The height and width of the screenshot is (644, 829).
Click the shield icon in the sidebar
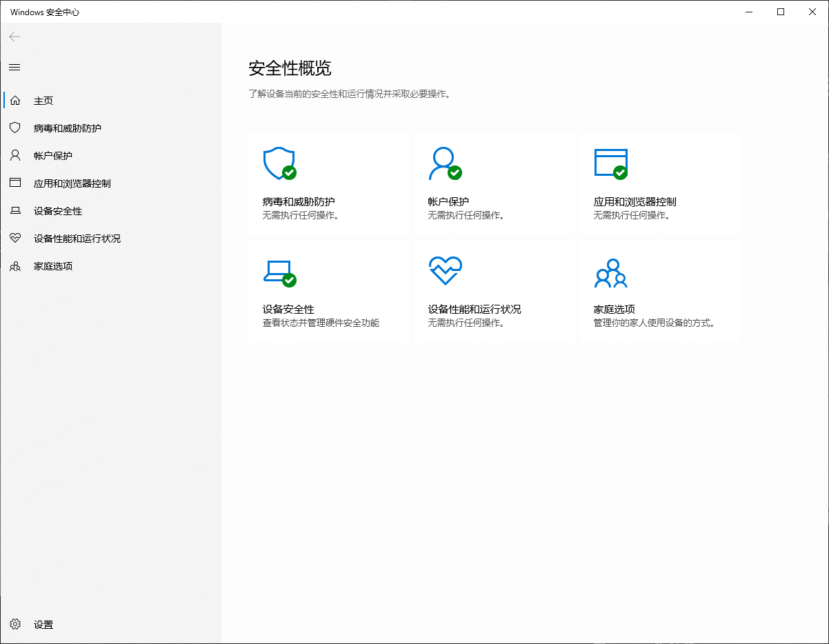(15, 128)
